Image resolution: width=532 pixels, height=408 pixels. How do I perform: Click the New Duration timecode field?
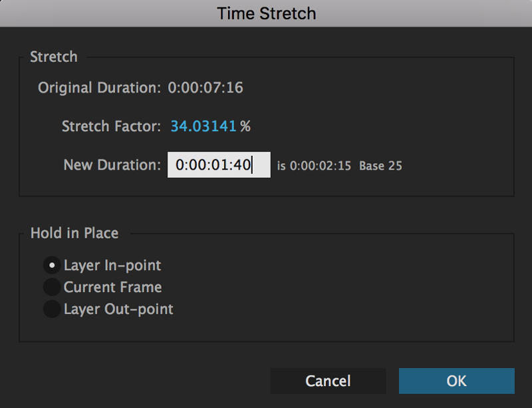pos(218,165)
